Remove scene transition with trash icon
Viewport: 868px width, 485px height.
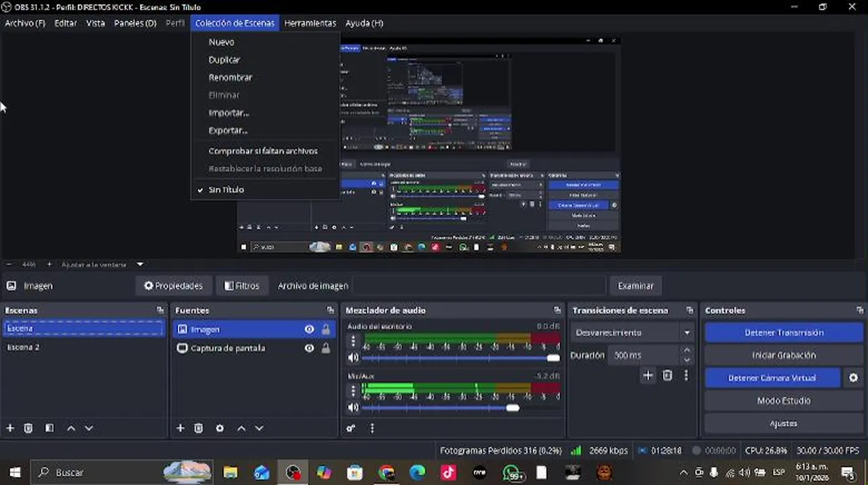[667, 375]
